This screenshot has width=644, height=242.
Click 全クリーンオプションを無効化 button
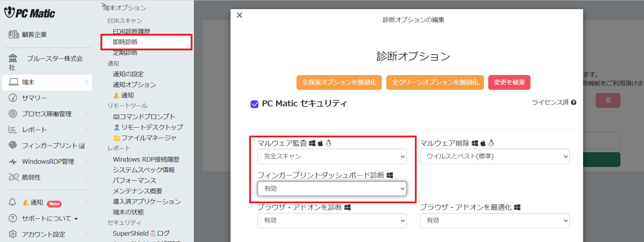coord(435,82)
